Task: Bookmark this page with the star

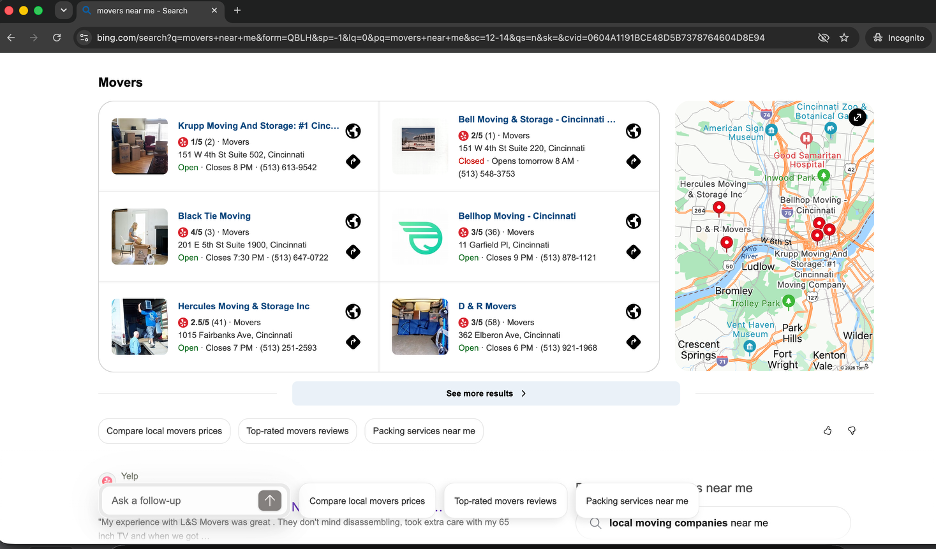Action: tap(844, 38)
